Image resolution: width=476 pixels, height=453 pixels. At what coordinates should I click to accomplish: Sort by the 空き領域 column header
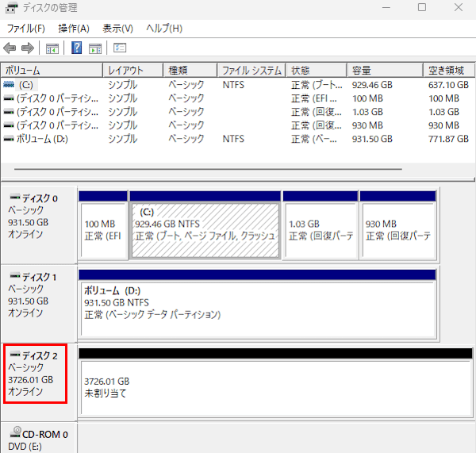449,70
